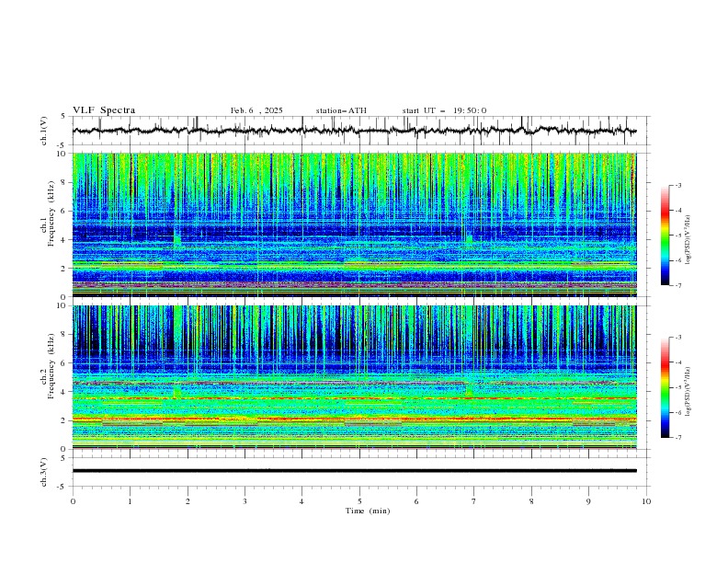
Task: Click time axis tick label "2"
Action: 188,501
